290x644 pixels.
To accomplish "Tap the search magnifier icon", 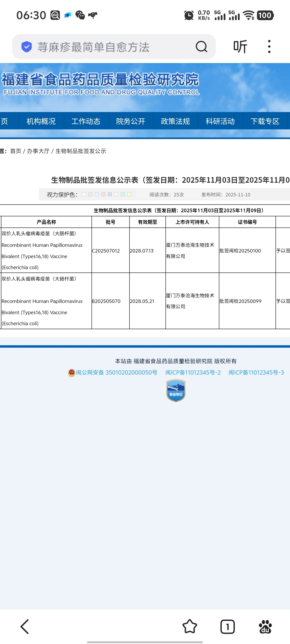I will pos(201,47).
